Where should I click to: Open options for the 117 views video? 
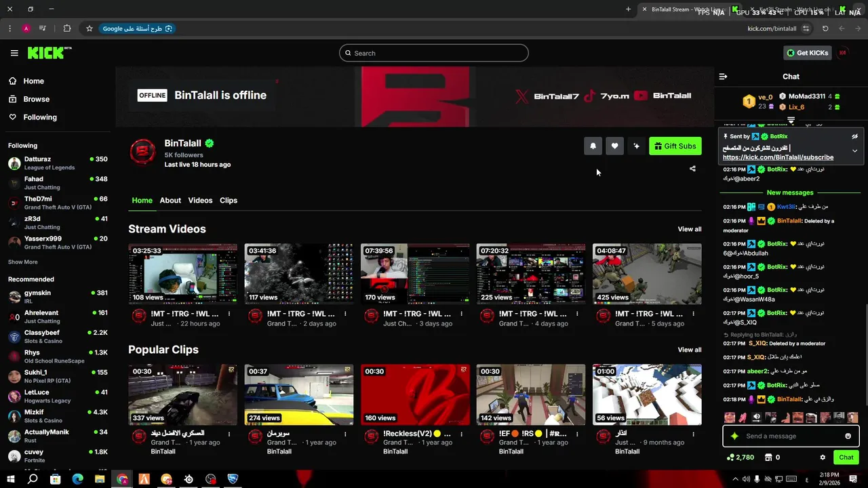click(345, 314)
